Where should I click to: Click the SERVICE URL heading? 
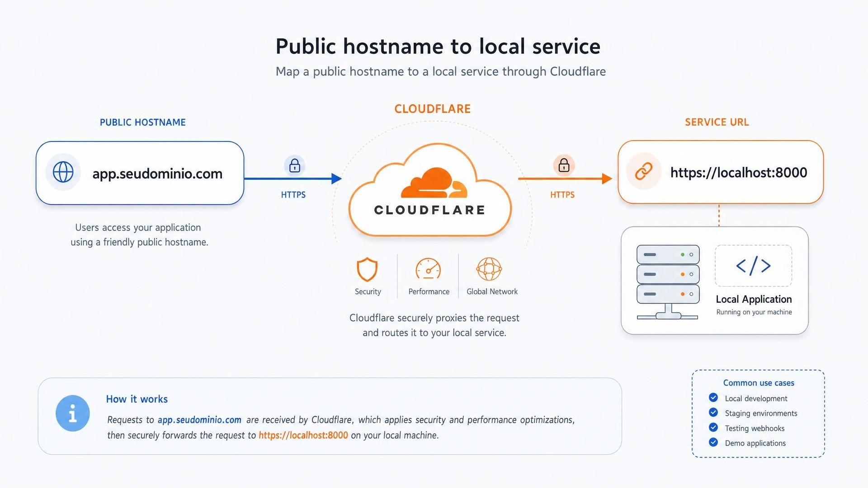coord(717,122)
